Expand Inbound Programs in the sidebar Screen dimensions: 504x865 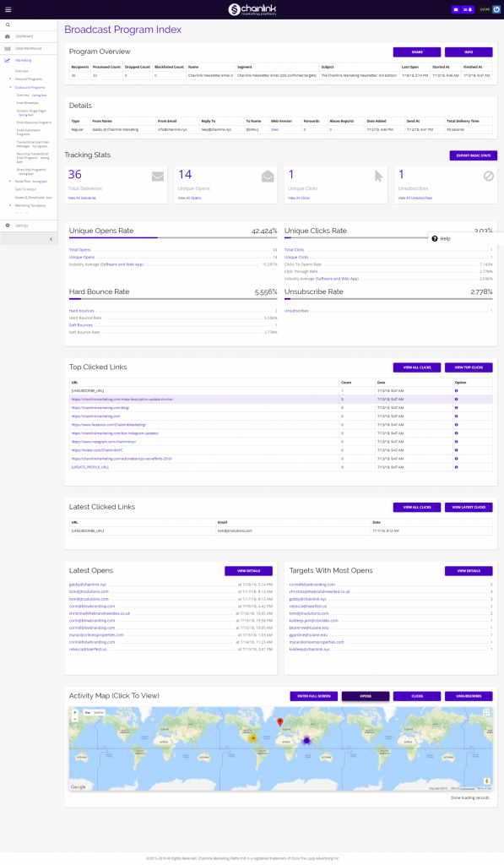pos(28,79)
